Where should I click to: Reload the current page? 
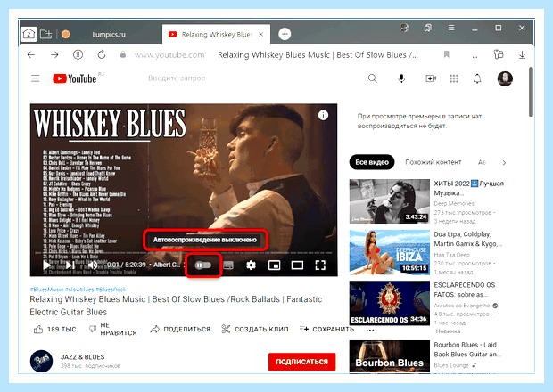(101, 54)
